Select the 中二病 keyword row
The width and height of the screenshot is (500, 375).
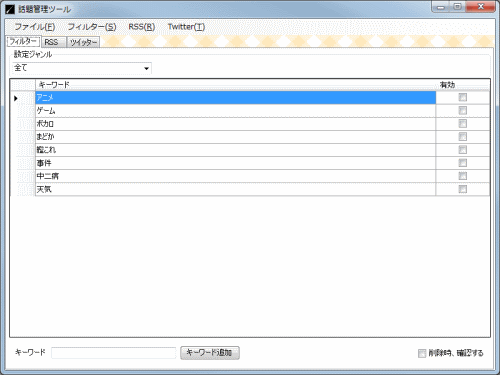[x=235, y=176]
